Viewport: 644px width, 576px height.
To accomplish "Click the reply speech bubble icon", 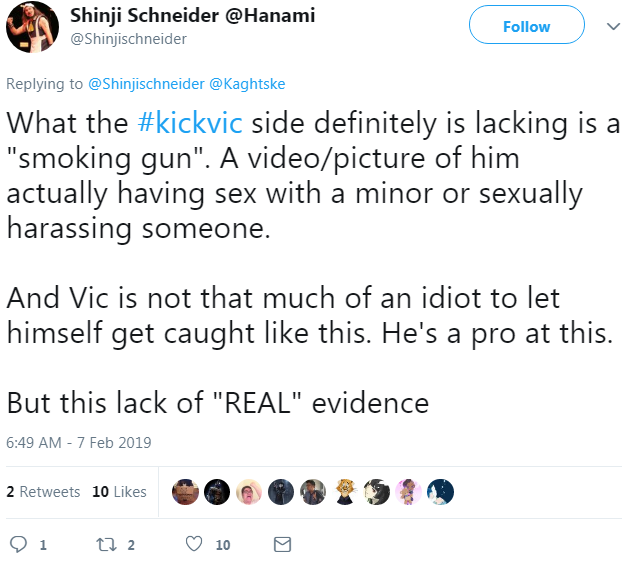I will [18, 544].
